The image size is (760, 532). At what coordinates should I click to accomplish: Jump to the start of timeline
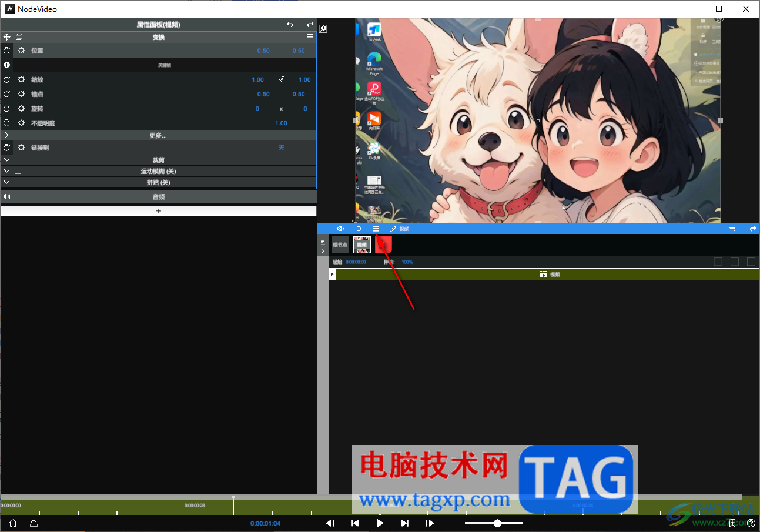click(355, 523)
